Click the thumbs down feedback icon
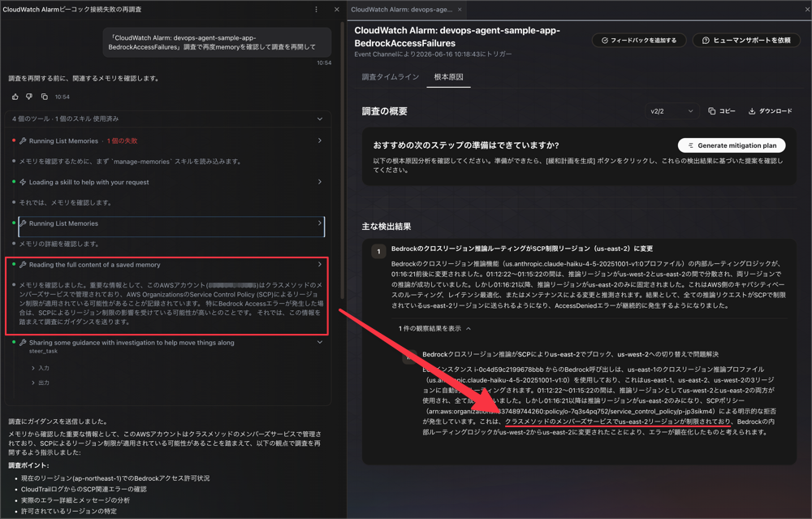Image resolution: width=812 pixels, height=519 pixels. [29, 97]
